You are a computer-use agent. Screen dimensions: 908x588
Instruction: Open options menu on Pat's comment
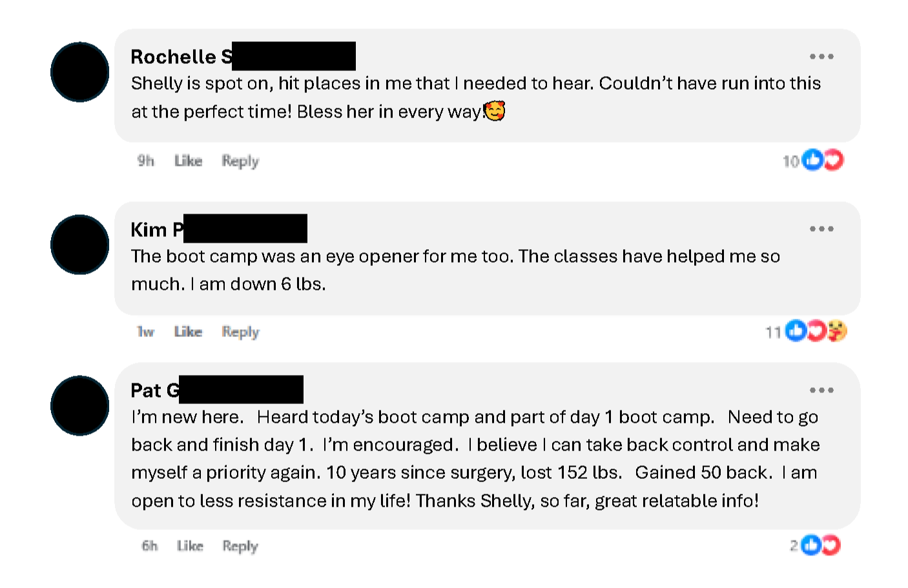coord(821,390)
